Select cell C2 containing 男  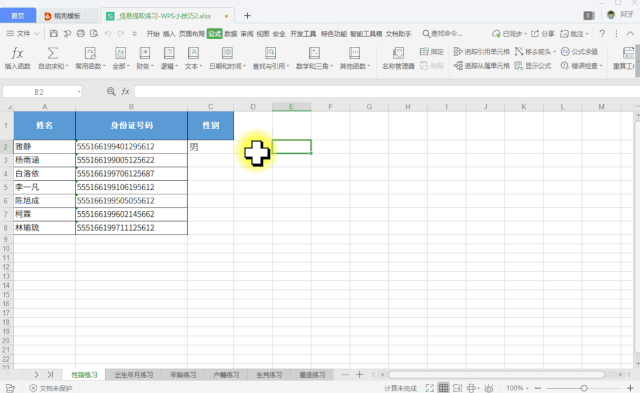(x=211, y=147)
